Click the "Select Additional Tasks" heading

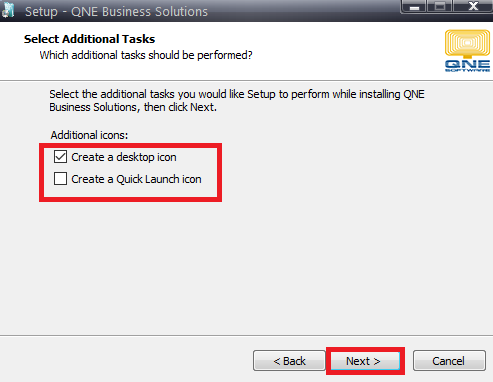coord(89,39)
